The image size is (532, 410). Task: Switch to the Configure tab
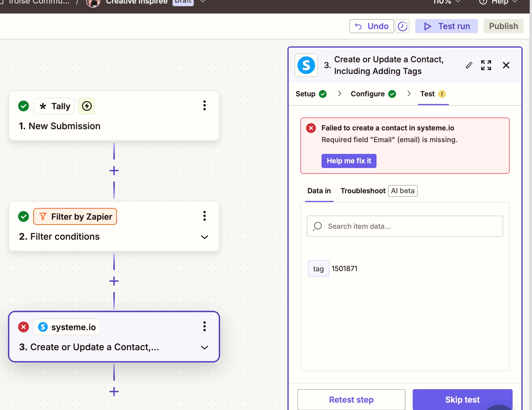[x=373, y=94]
